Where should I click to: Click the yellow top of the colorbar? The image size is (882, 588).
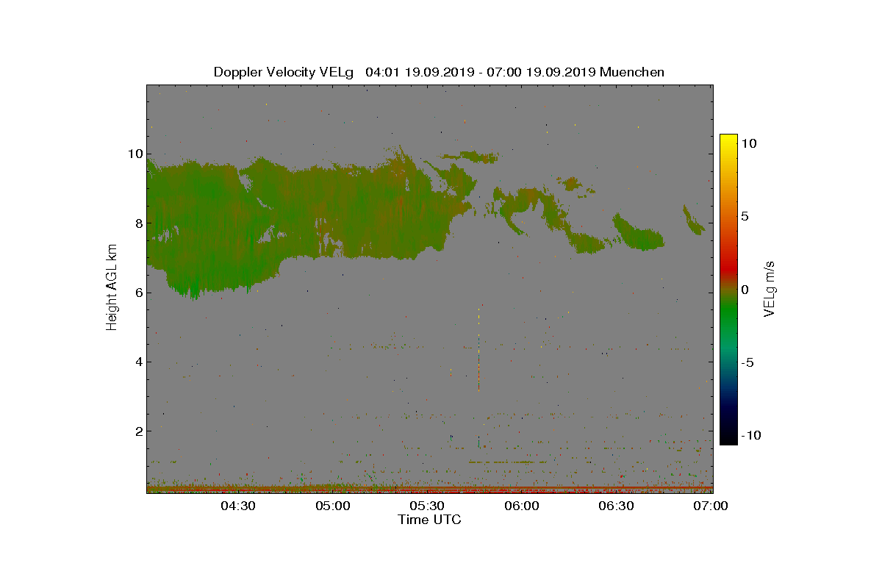(x=728, y=140)
